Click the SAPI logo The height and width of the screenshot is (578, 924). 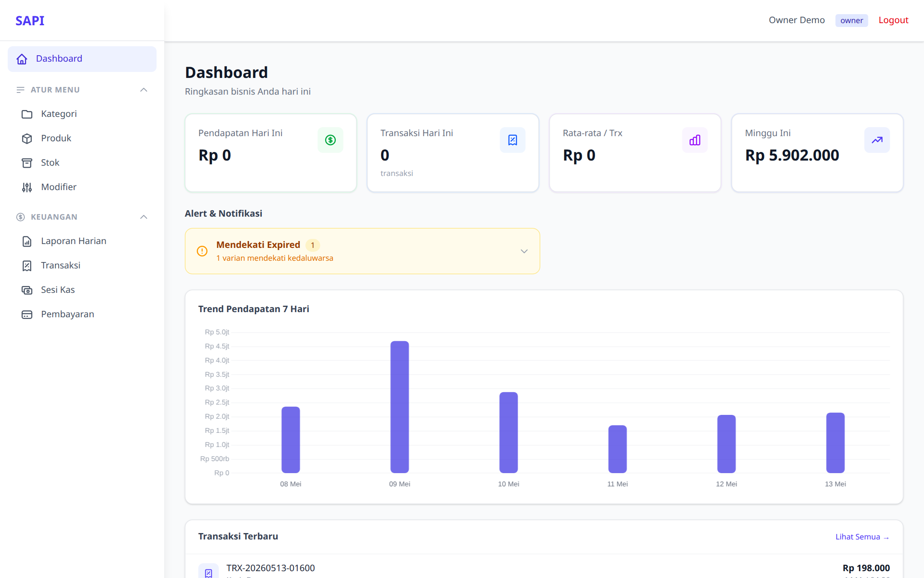30,21
